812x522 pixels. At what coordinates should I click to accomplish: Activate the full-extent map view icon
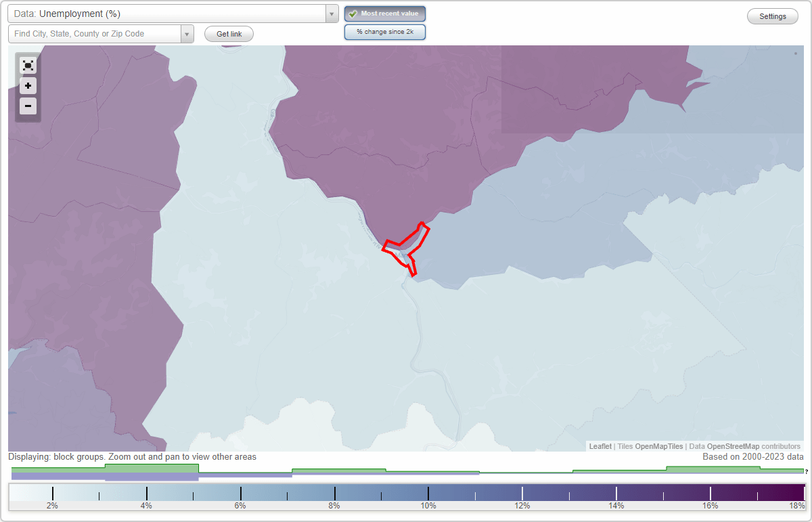click(x=28, y=65)
